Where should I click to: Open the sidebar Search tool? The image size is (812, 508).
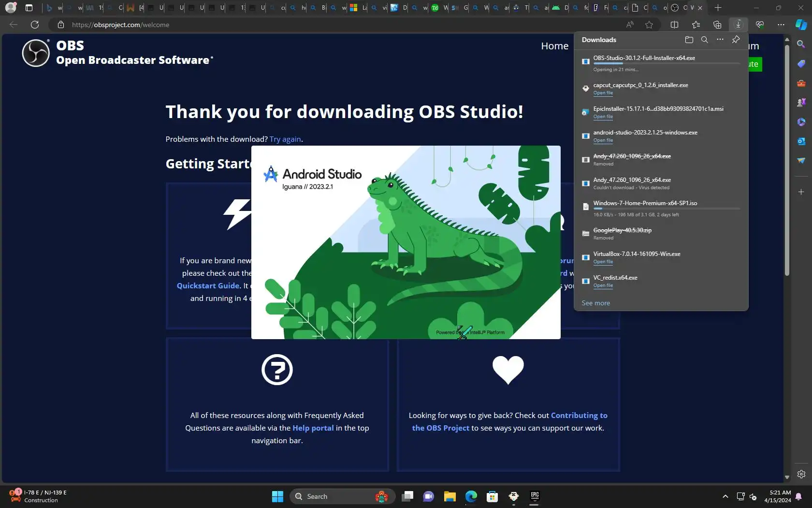[801, 44]
